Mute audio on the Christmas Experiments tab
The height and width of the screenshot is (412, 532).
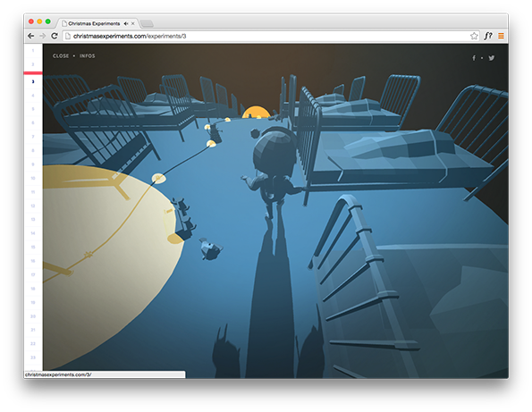tap(126, 23)
